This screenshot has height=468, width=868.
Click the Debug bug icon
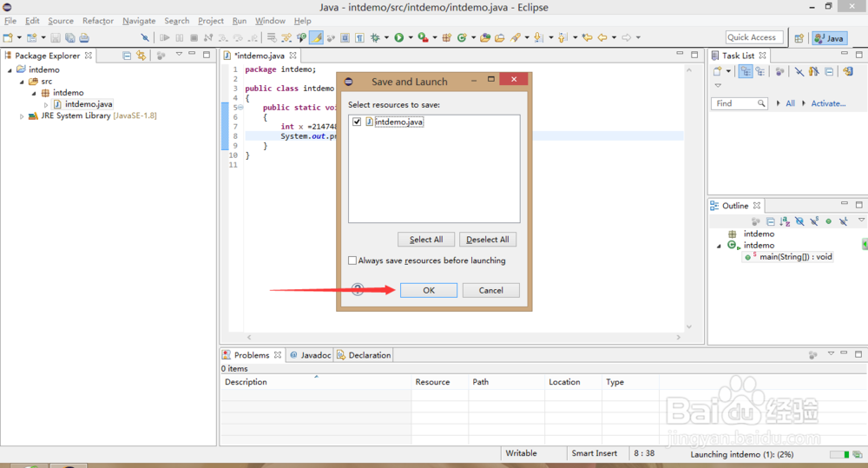click(375, 37)
